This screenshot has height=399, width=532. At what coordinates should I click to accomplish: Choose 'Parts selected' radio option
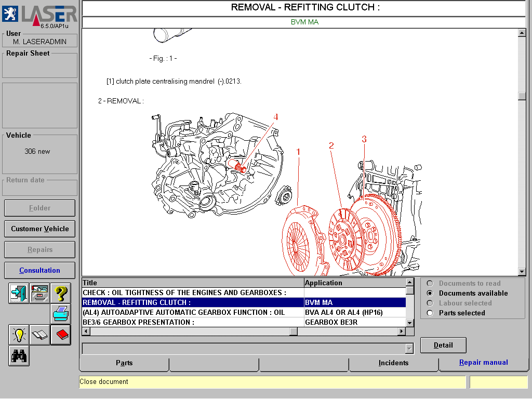point(430,313)
